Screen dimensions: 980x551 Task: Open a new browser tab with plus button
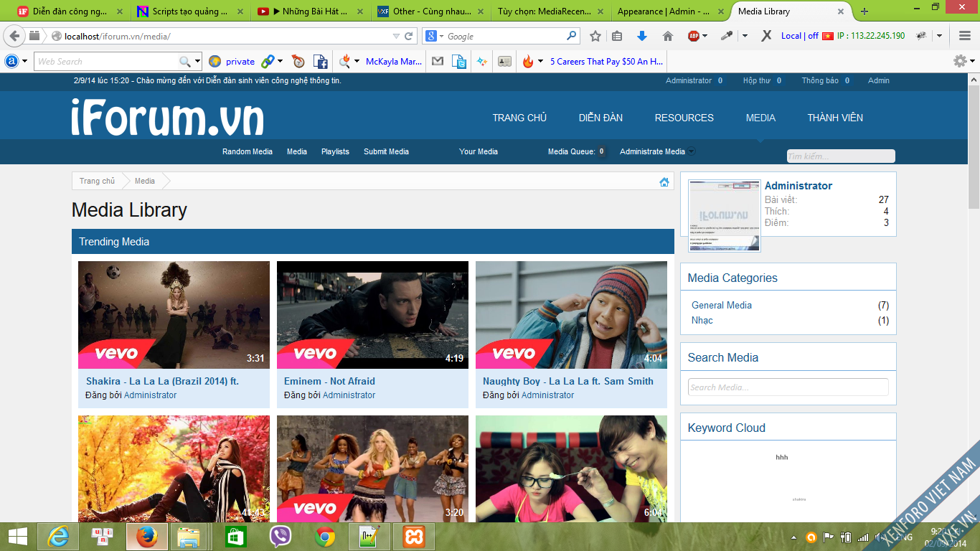tap(864, 11)
